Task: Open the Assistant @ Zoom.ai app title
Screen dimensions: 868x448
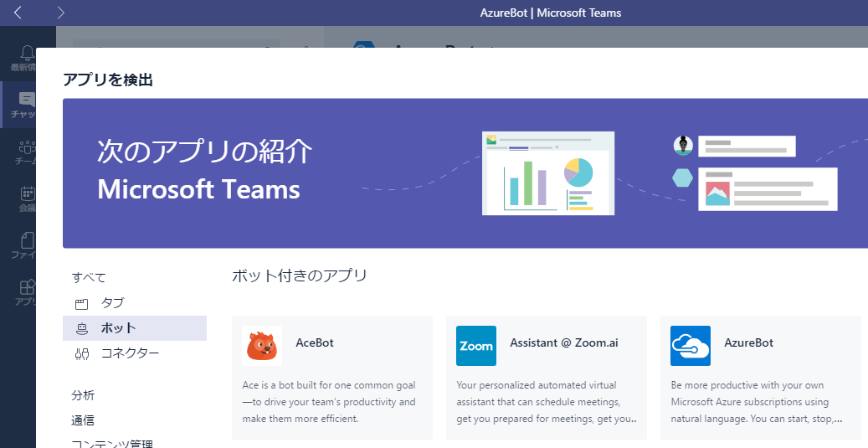Action: (563, 342)
